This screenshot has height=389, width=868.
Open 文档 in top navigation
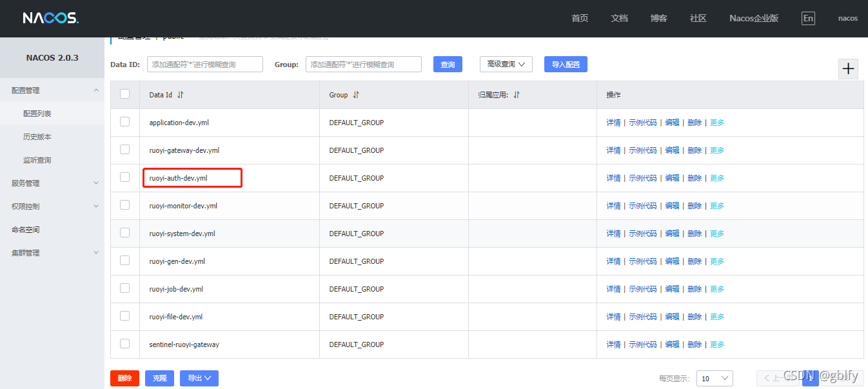pos(619,18)
